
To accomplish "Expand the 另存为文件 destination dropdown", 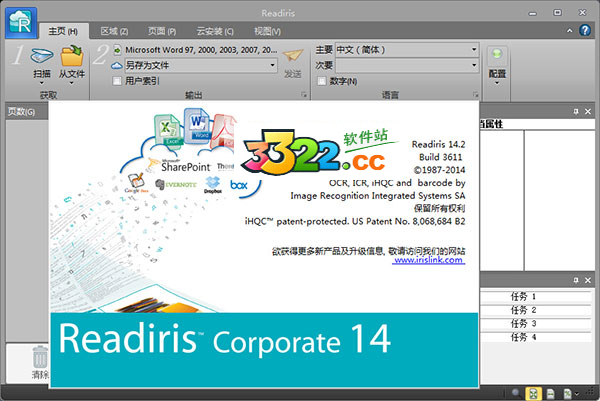I will tap(272, 65).
